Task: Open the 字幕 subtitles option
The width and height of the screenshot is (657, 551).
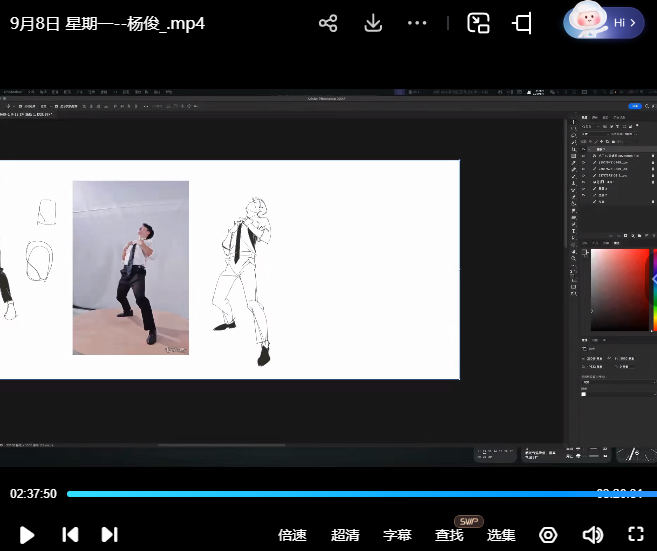Action: [397, 535]
